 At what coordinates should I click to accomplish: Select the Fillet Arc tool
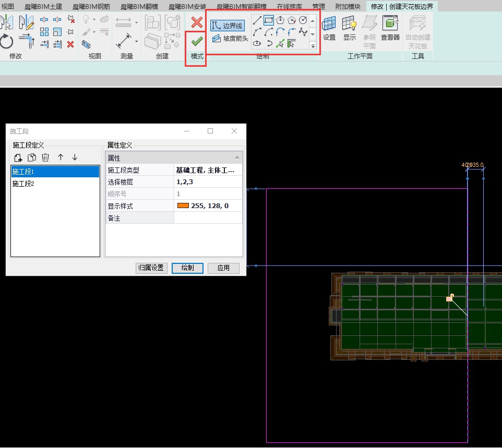pyautogui.click(x=292, y=32)
